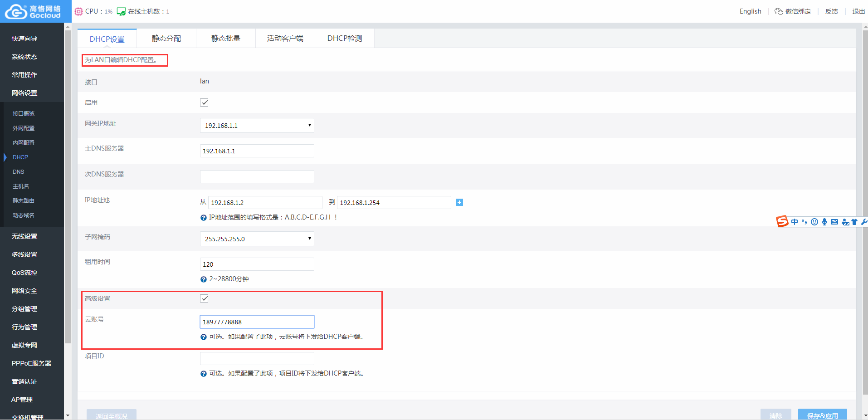Image resolution: width=868 pixels, height=420 pixels.
Task: Click 退出 to log out
Action: click(858, 11)
